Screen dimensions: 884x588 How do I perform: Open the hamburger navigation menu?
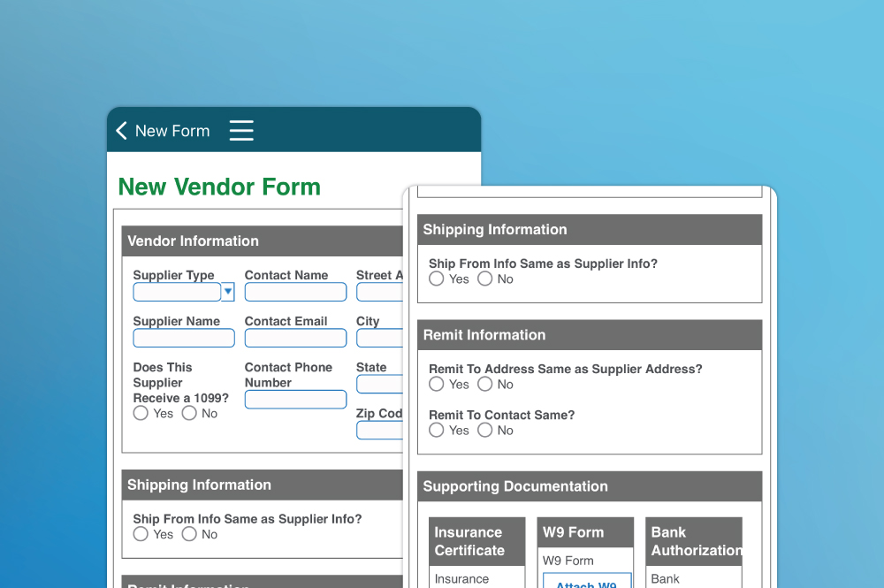pyautogui.click(x=240, y=130)
